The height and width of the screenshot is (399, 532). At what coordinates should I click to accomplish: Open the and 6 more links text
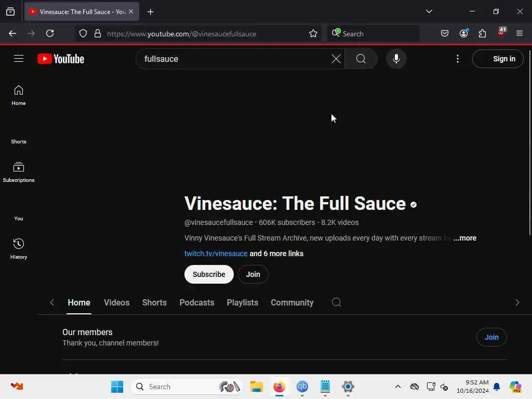pos(276,254)
